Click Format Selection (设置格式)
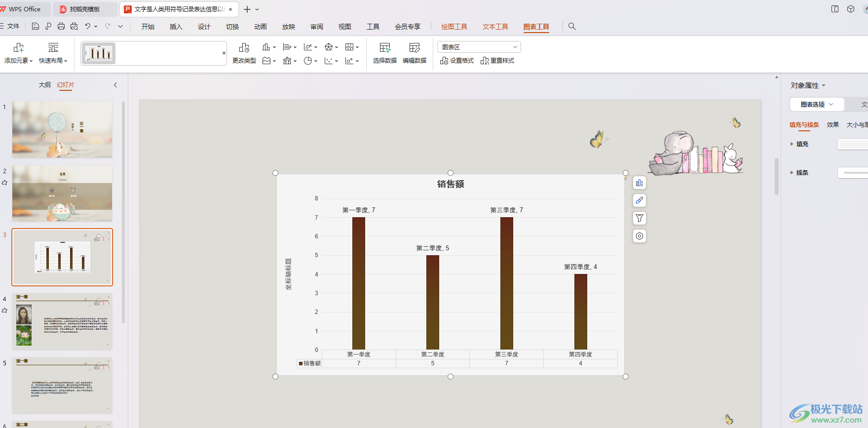The image size is (868, 428). tap(457, 61)
